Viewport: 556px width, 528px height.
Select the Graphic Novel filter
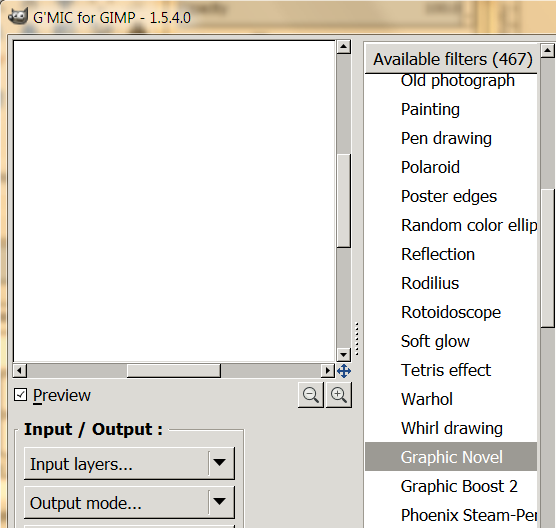coord(451,457)
